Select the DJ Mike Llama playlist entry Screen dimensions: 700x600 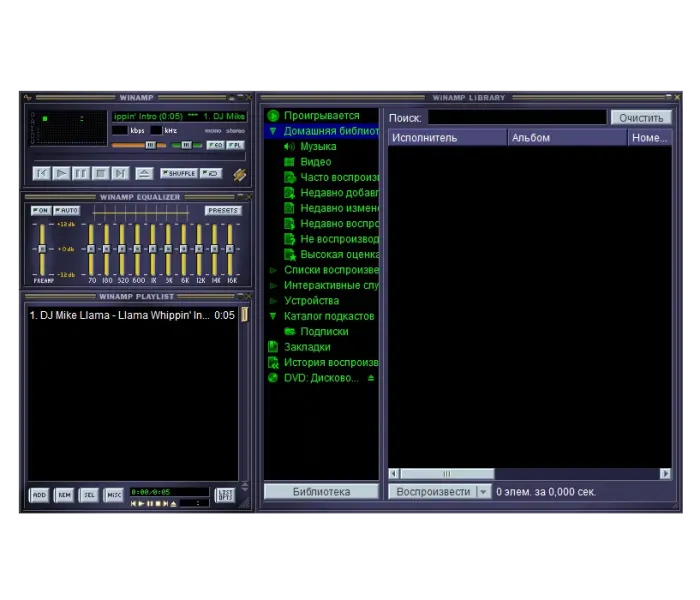pyautogui.click(x=132, y=315)
